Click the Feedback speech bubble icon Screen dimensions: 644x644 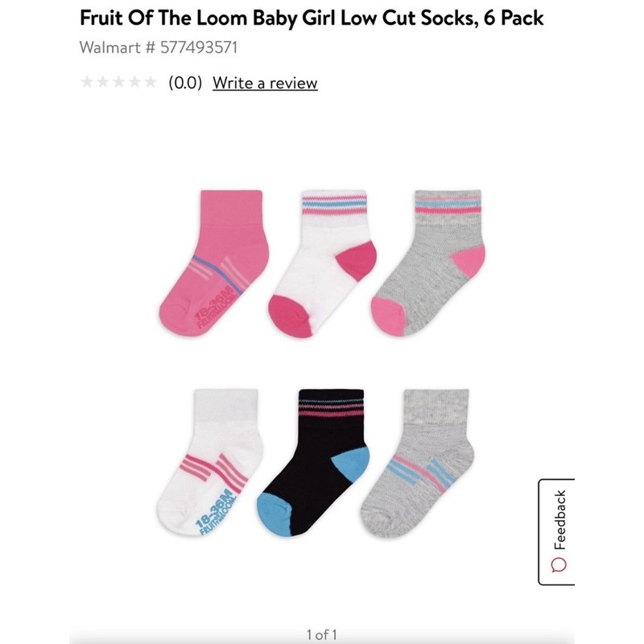[559, 565]
